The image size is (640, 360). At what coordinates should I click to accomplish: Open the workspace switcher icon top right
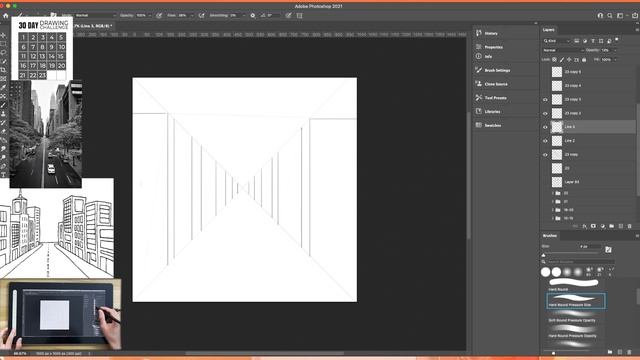point(620,16)
